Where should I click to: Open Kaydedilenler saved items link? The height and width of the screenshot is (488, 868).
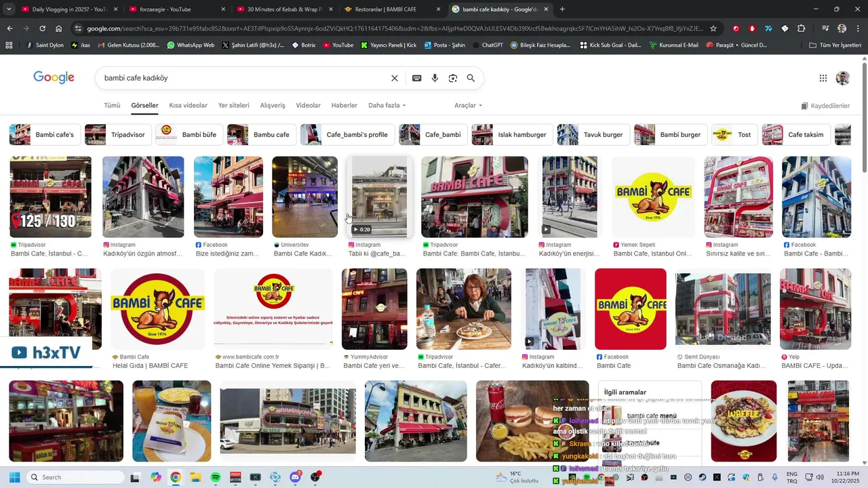coord(825,106)
